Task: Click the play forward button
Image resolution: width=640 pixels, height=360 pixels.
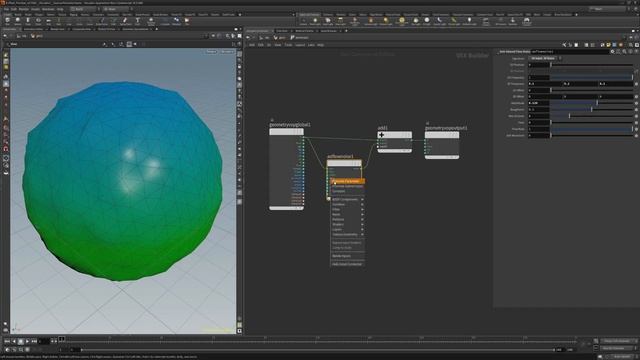Action: (27, 341)
